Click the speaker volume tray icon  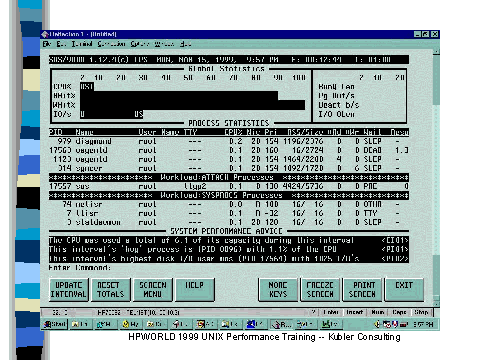click(x=377, y=324)
